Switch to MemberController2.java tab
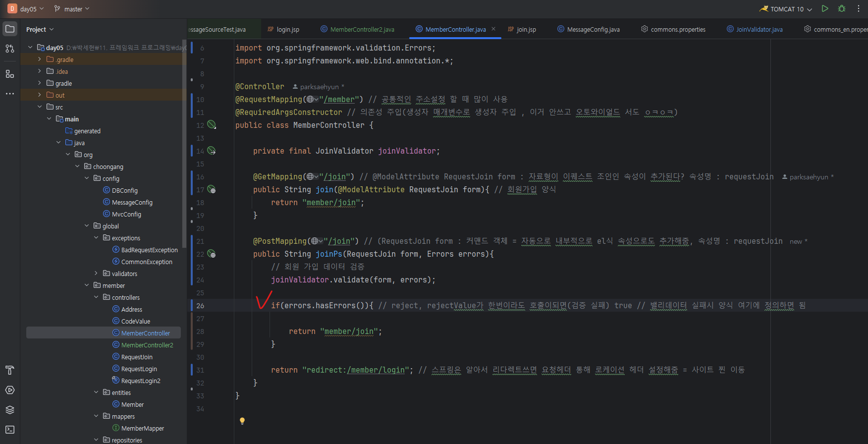 (358, 30)
